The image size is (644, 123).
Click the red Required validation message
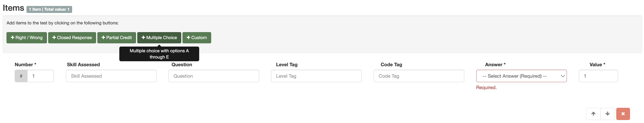pos(486,88)
